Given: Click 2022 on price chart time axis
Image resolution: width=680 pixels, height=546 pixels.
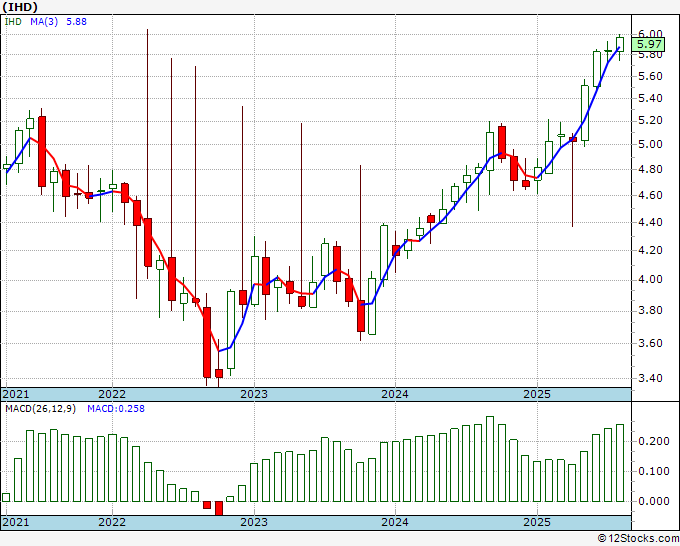Looking at the screenshot, I should point(112,394).
